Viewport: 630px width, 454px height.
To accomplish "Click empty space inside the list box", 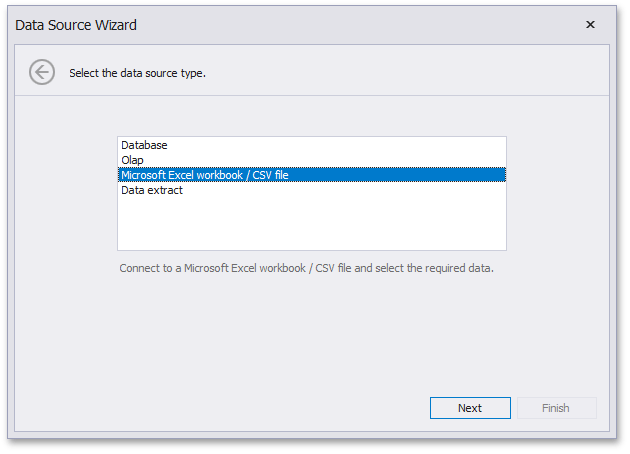I will [x=311, y=224].
